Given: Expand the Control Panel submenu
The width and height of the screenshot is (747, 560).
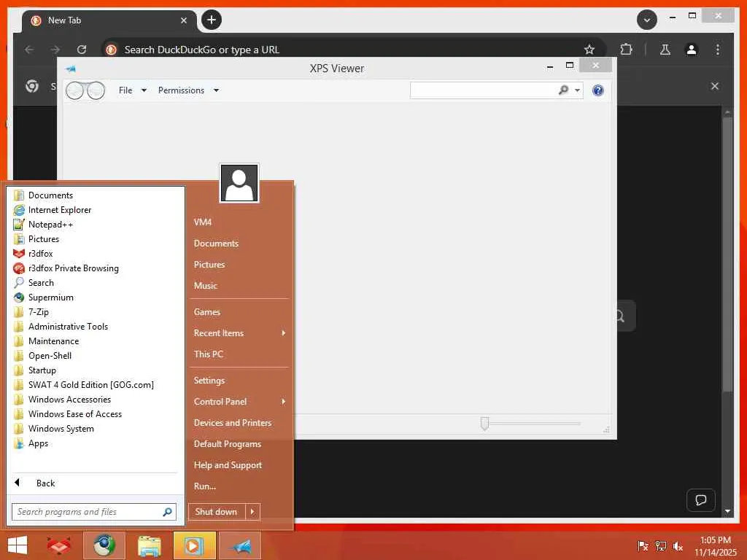Looking at the screenshot, I should click(239, 402).
